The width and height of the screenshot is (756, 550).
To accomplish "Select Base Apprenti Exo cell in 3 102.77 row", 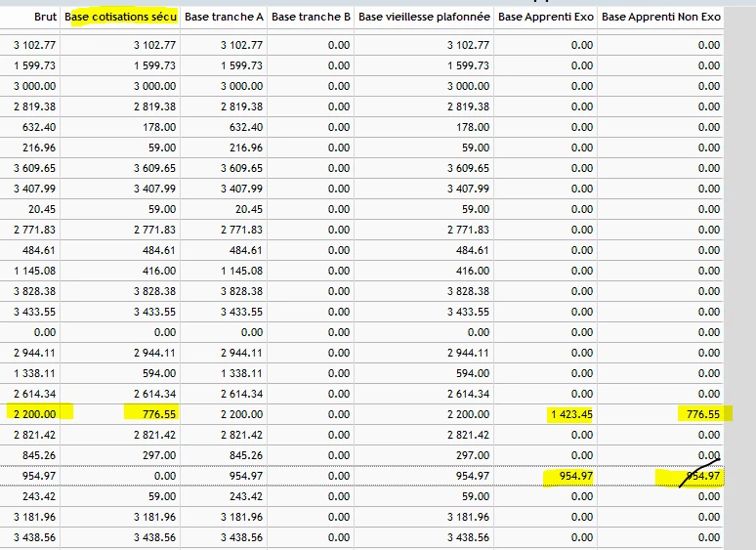I will click(582, 45).
